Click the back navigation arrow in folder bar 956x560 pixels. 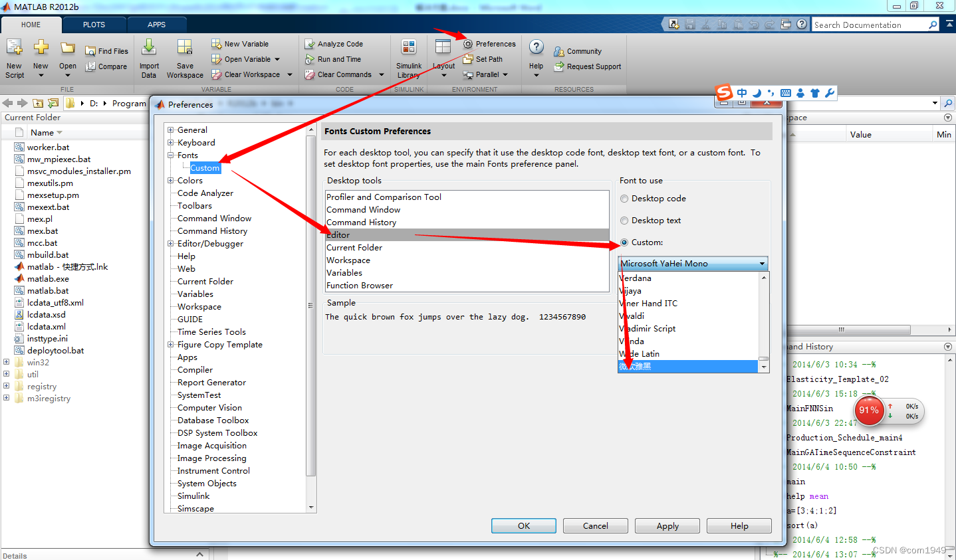point(8,103)
